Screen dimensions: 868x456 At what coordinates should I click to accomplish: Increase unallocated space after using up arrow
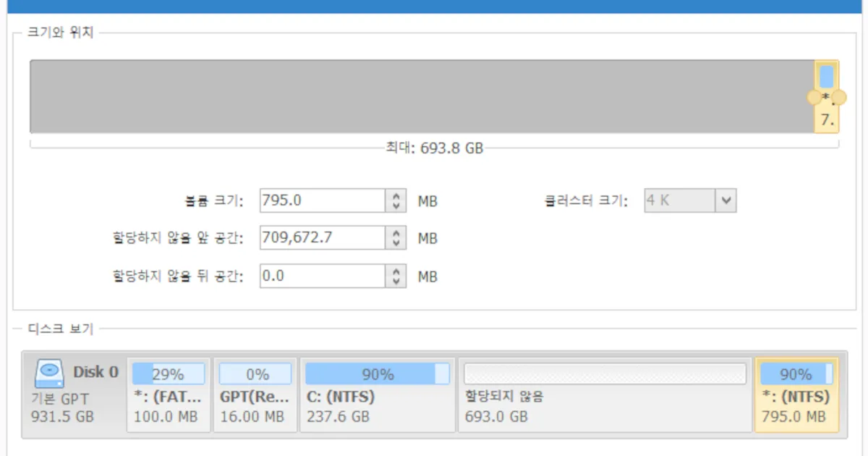(396, 271)
